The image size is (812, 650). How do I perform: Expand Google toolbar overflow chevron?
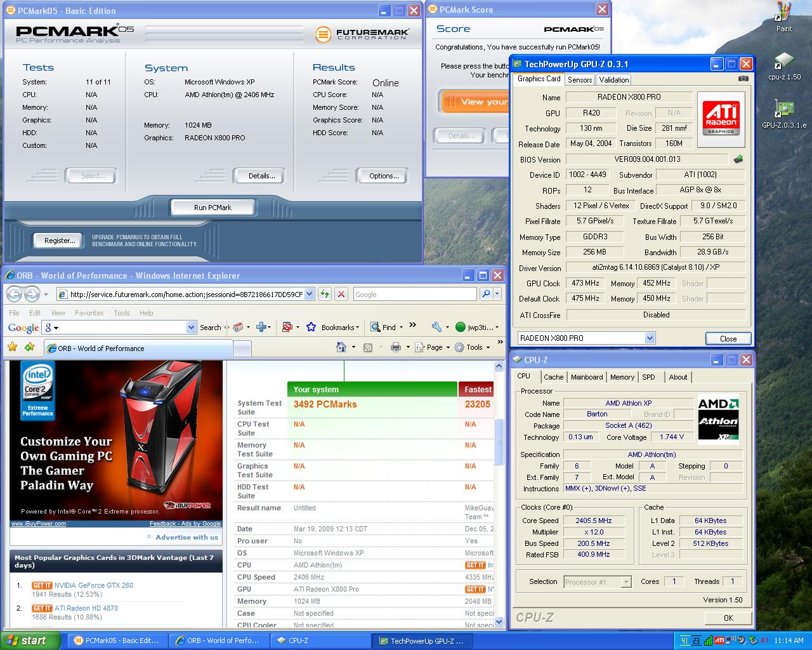pos(412,325)
